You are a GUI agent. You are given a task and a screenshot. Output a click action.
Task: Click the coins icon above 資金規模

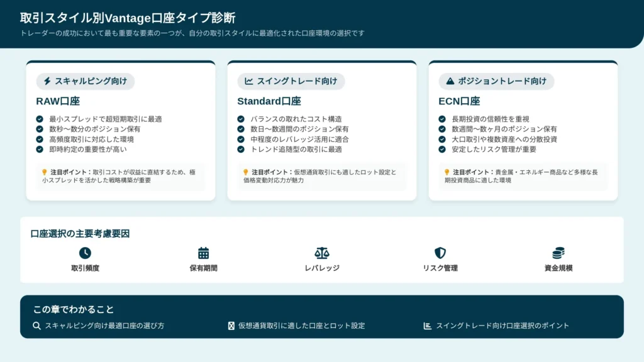click(558, 253)
